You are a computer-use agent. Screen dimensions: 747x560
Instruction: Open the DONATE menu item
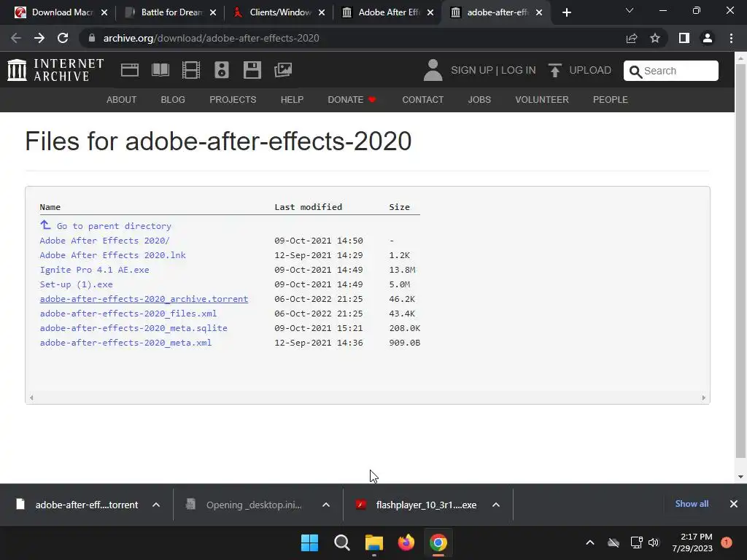tap(352, 99)
